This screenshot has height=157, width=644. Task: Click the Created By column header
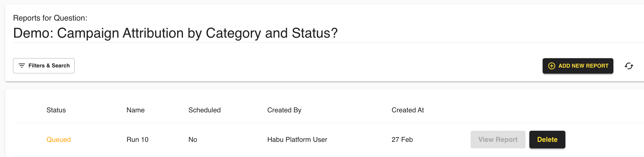click(284, 110)
